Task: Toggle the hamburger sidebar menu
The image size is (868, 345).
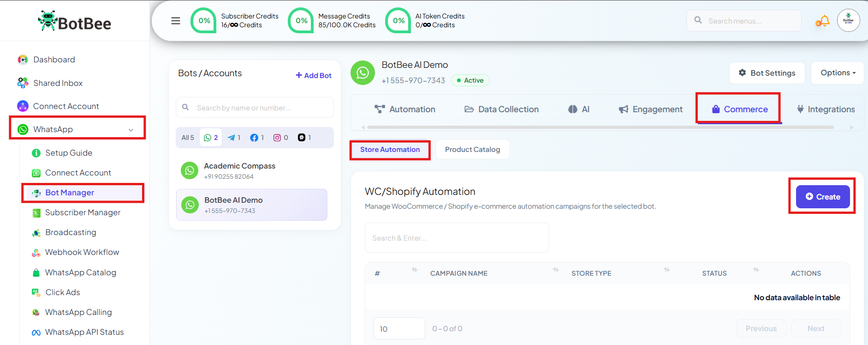Action: 176,21
